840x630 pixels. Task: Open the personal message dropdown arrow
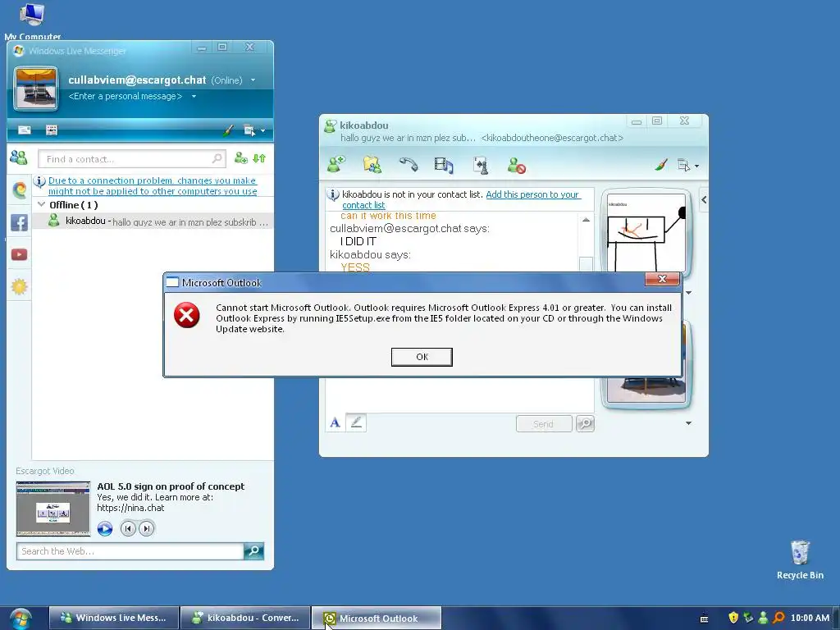(194, 97)
